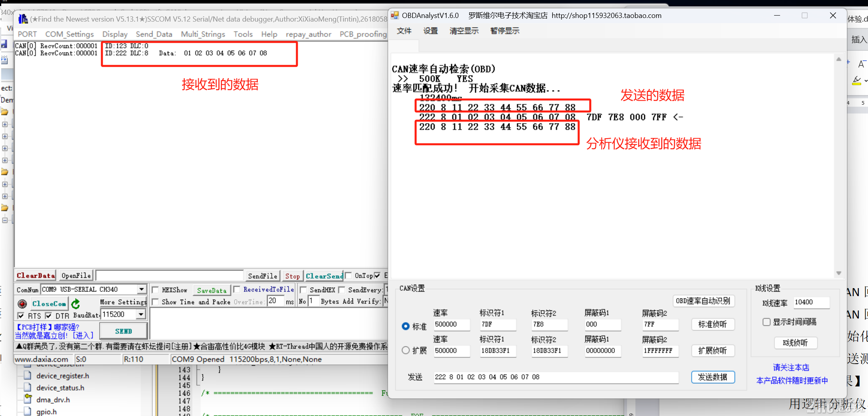Click the red port status indicator icon
This screenshot has width=868, height=416.
(x=22, y=304)
